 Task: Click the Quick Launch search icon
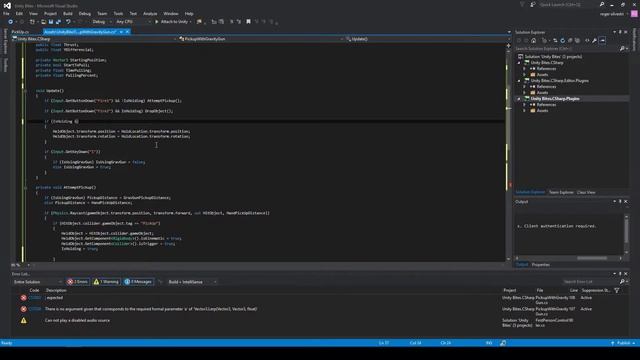[602, 4]
